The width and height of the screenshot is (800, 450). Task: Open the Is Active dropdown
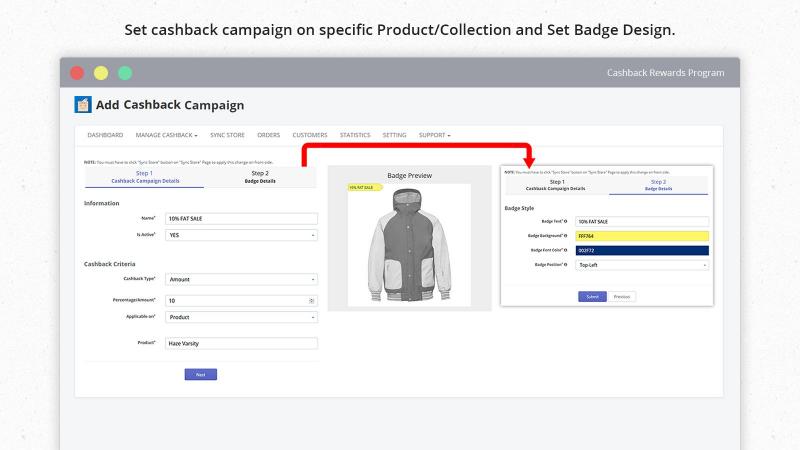pos(241,235)
